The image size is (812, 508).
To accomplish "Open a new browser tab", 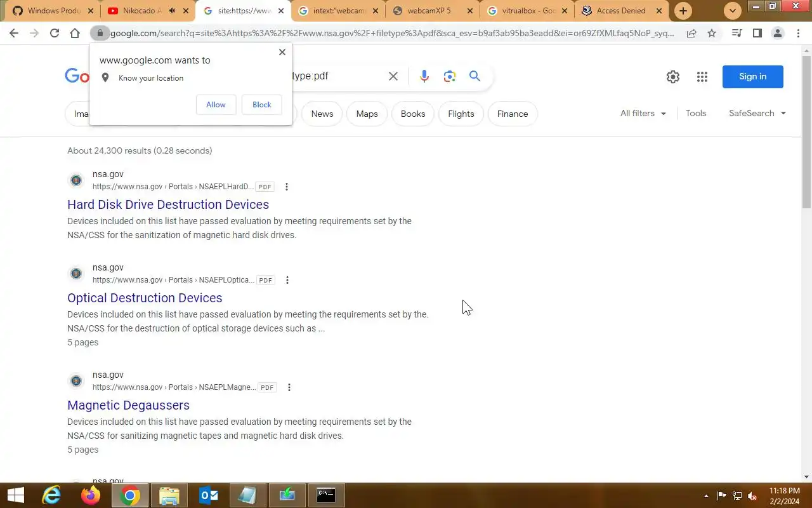I will 683,11.
